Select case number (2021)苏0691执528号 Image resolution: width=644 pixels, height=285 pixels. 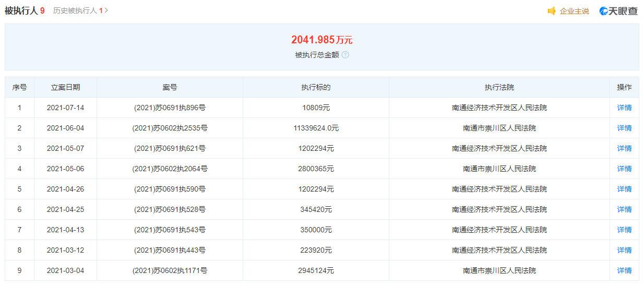pos(170,209)
